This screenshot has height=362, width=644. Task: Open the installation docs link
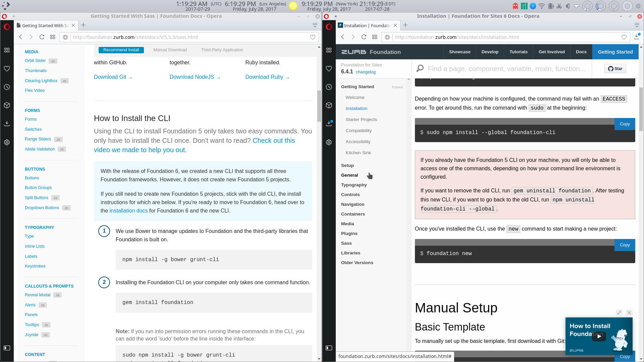click(x=128, y=211)
